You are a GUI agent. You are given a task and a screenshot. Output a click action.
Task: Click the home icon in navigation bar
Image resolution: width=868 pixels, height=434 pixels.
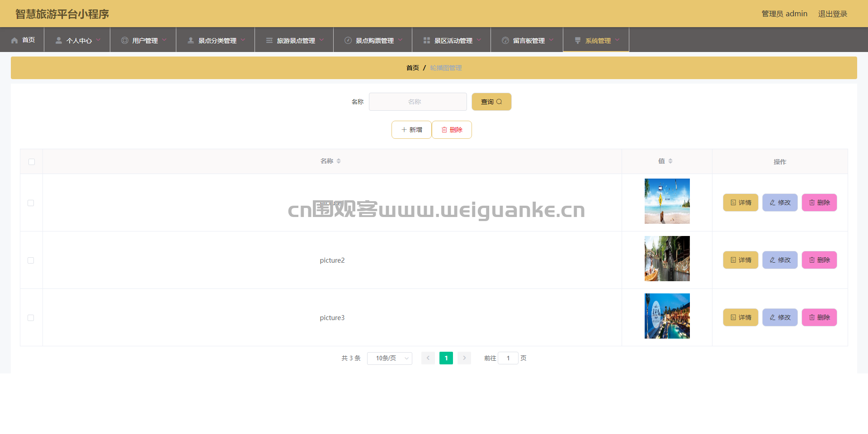click(x=14, y=40)
